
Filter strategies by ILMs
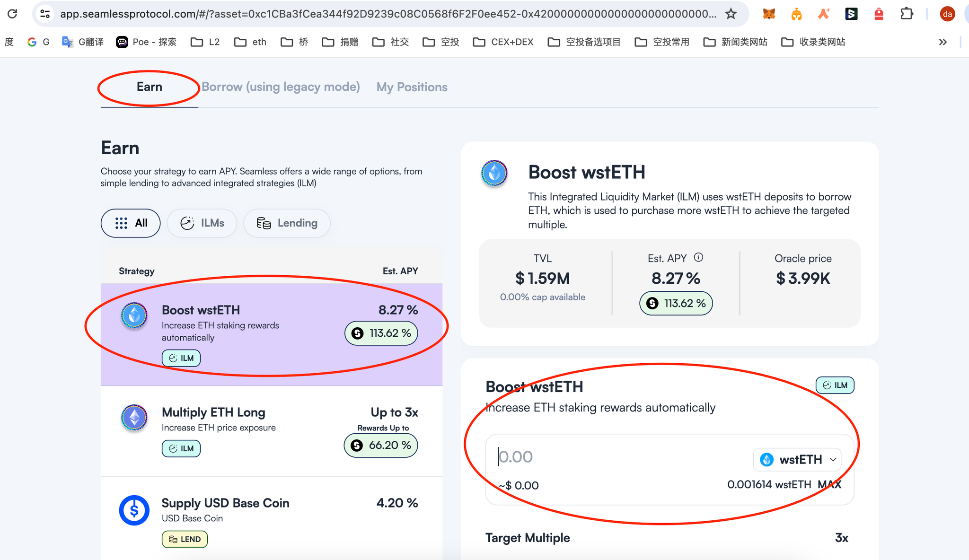click(x=202, y=223)
